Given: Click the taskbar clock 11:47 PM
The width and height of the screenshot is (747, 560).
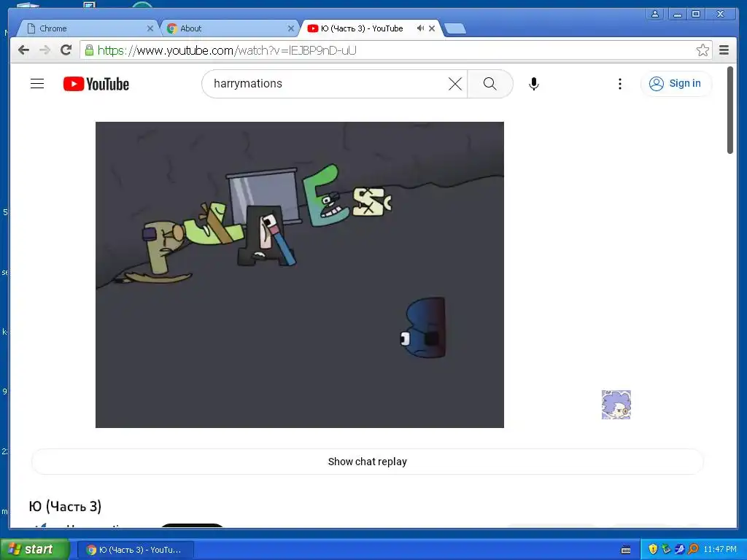Looking at the screenshot, I should (x=720, y=549).
